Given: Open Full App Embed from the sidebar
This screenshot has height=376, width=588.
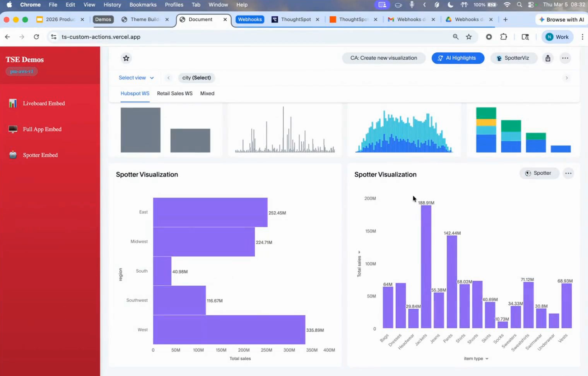Looking at the screenshot, I should coord(42,129).
